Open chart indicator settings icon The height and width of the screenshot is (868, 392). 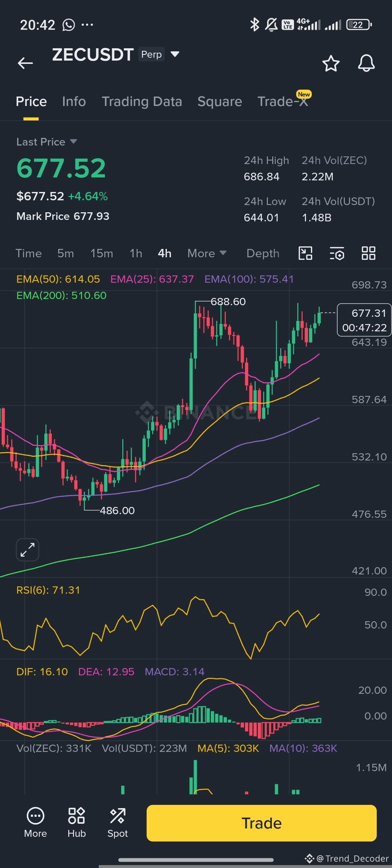tap(337, 253)
